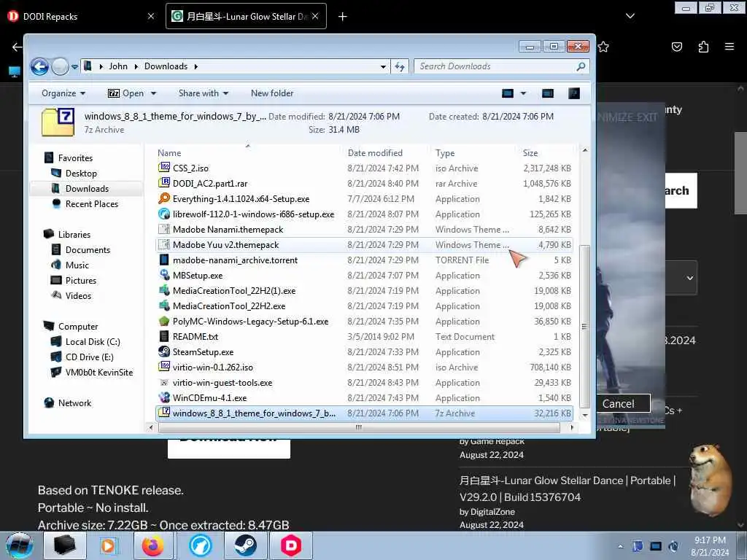Open CD Drive (E:)
Viewport: 747px width, 560px height.
click(89, 357)
